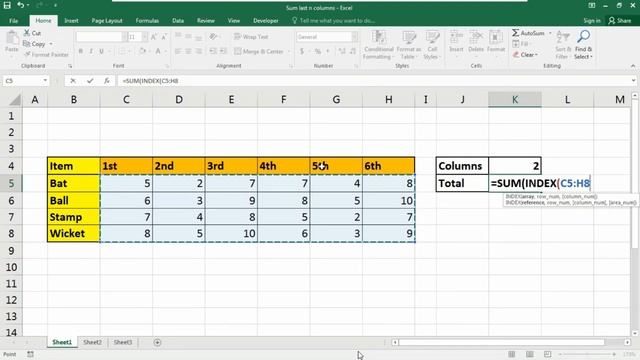Click the 'Wicket' cell
The image size is (640, 360).
[x=73, y=233]
